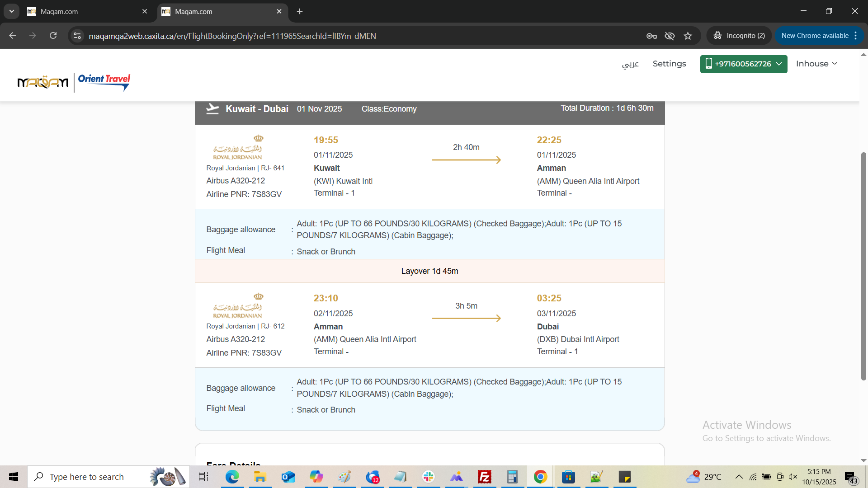Open a new browser tab
The width and height of the screenshot is (868, 488).
pos(300,11)
